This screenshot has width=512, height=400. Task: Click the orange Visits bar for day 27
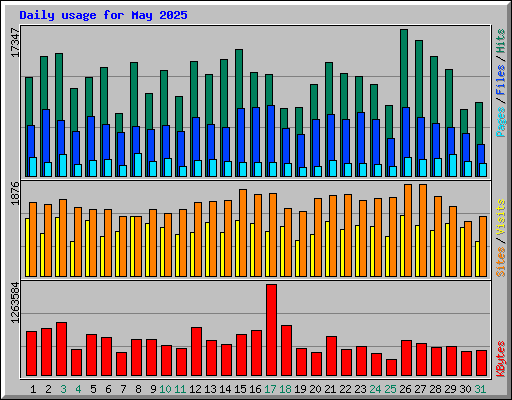[x=423, y=230]
